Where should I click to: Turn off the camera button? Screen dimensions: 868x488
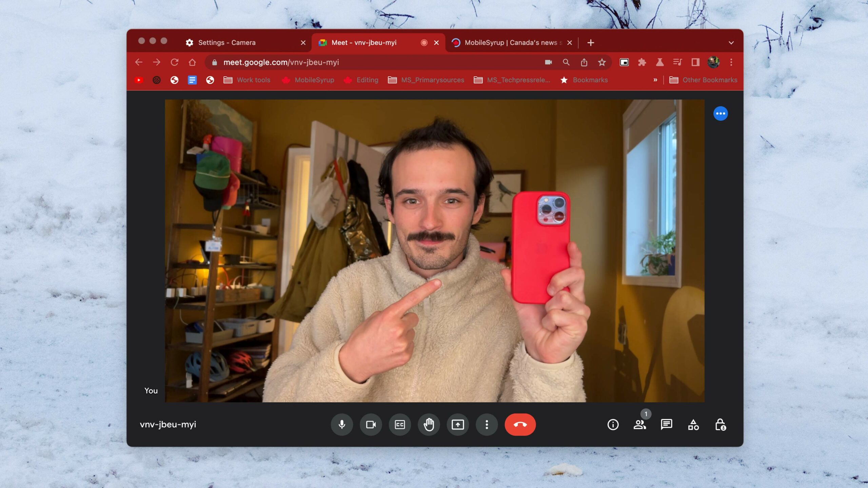371,424
